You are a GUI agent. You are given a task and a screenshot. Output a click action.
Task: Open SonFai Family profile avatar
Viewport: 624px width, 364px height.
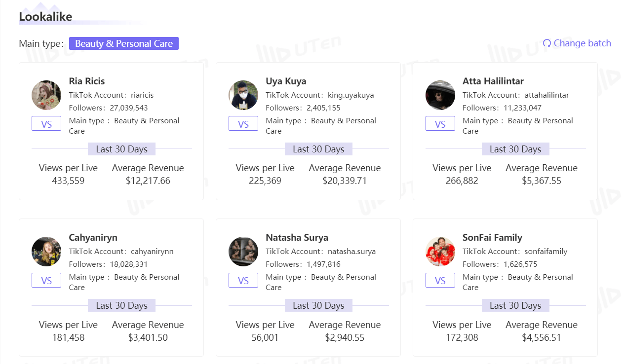[440, 252]
